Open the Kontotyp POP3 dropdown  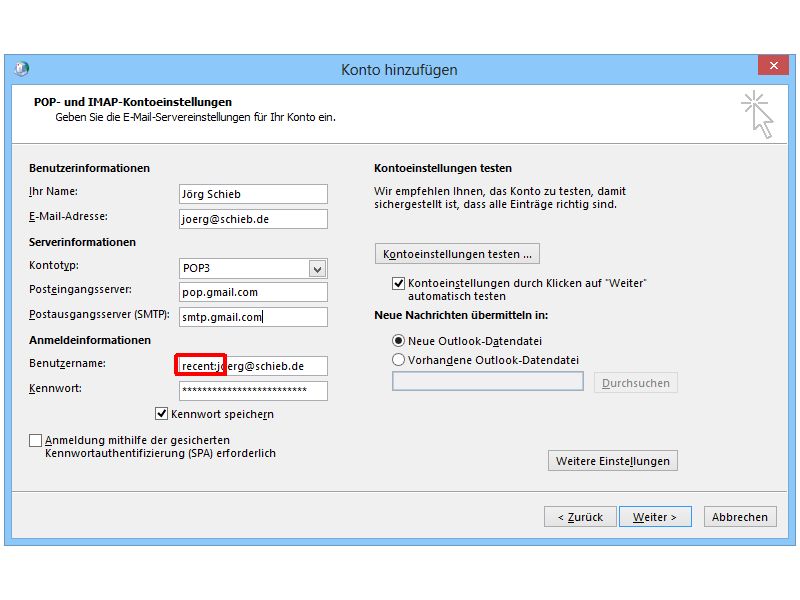click(317, 268)
